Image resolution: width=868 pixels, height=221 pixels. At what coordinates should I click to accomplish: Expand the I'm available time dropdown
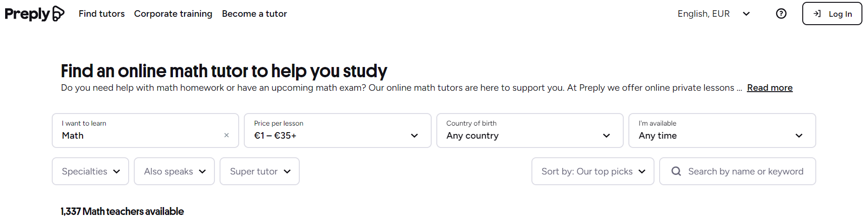coord(722,131)
